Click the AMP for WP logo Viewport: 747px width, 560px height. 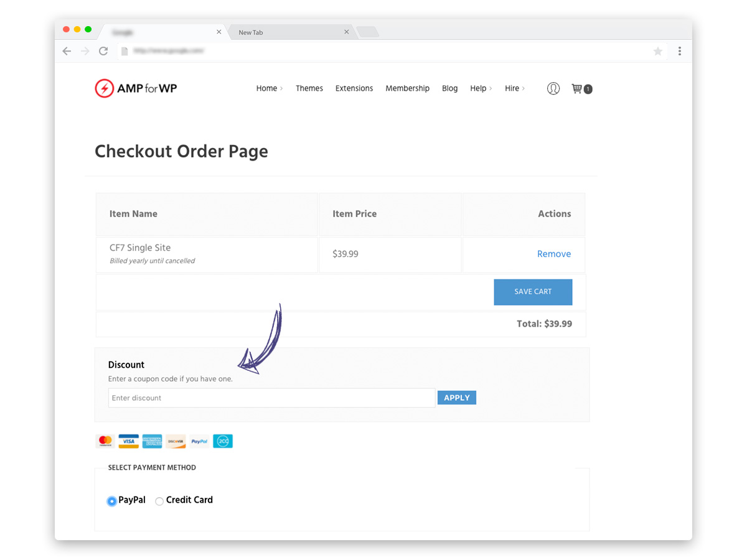coord(136,88)
